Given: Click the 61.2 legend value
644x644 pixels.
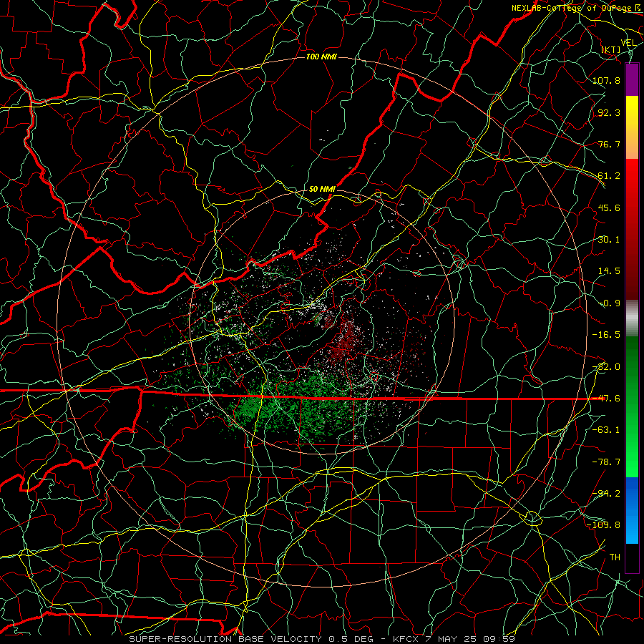Looking at the screenshot, I should coord(609,176).
